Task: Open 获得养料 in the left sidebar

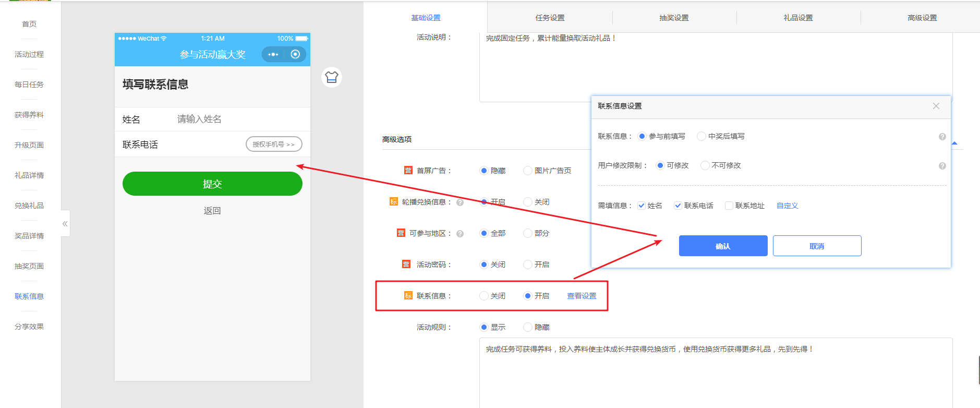Action: pos(29,115)
